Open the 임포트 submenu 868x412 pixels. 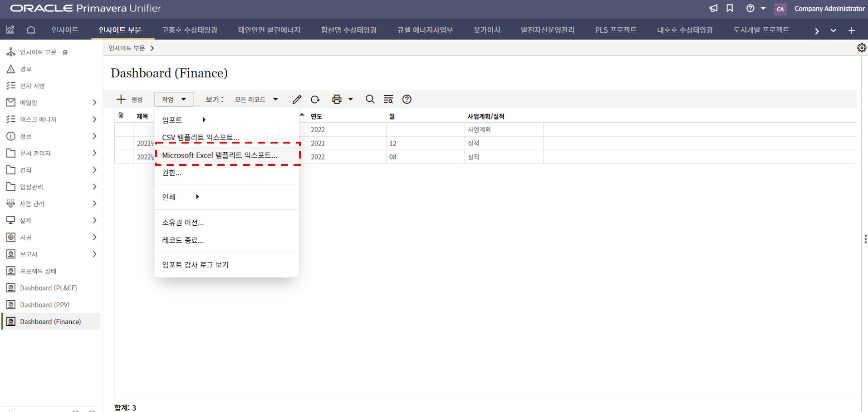[x=184, y=120]
